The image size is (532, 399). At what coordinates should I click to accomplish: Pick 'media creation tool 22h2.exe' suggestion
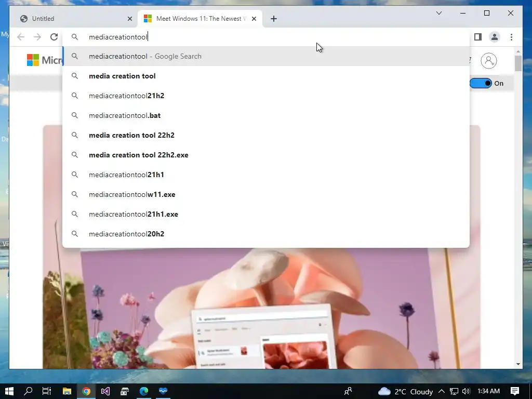point(266,155)
